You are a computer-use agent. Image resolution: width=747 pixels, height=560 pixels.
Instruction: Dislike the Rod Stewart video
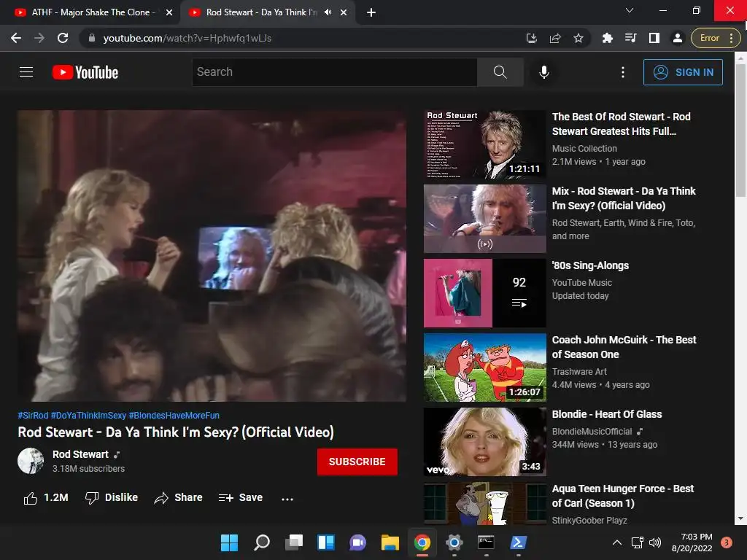[x=112, y=497]
